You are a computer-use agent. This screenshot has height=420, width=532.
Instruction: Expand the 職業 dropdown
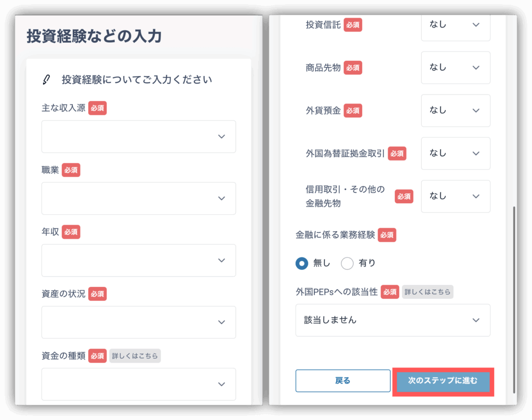139,199
